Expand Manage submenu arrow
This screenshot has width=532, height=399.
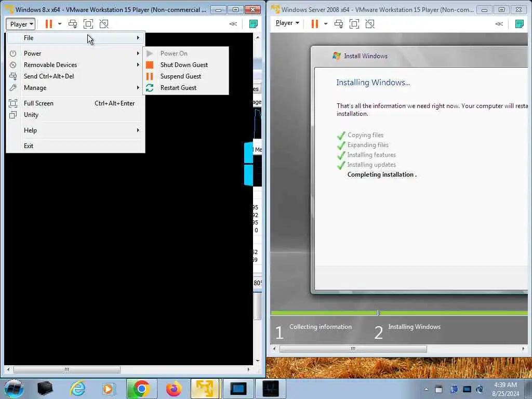pyautogui.click(x=138, y=87)
